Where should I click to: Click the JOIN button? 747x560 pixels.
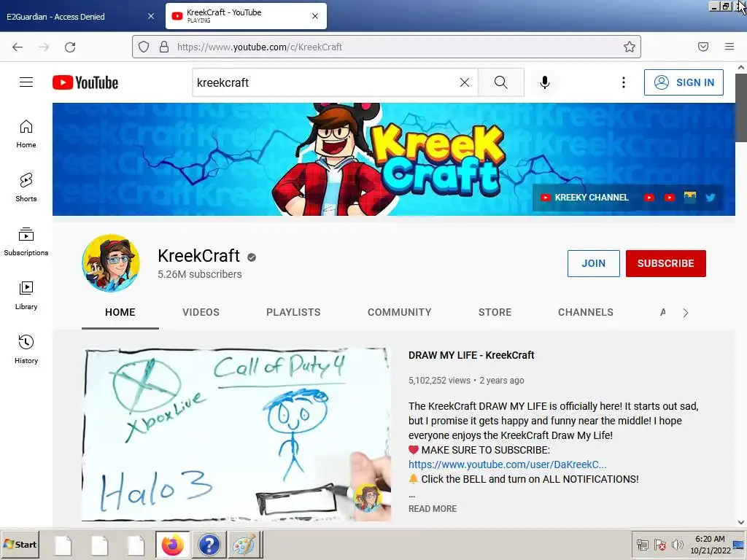tap(594, 263)
